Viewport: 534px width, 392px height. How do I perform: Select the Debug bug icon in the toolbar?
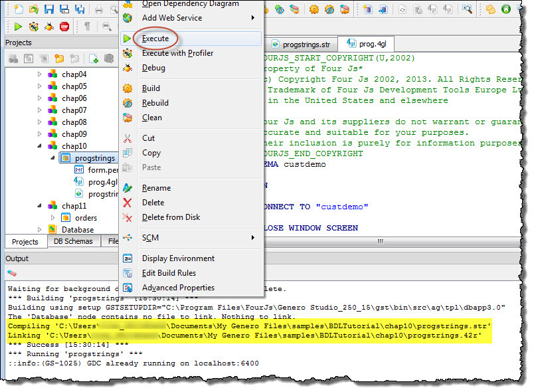[48, 27]
